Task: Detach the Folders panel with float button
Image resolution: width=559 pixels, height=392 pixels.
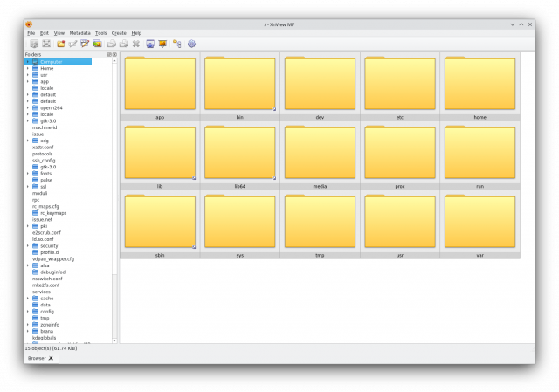Action: pos(109,54)
